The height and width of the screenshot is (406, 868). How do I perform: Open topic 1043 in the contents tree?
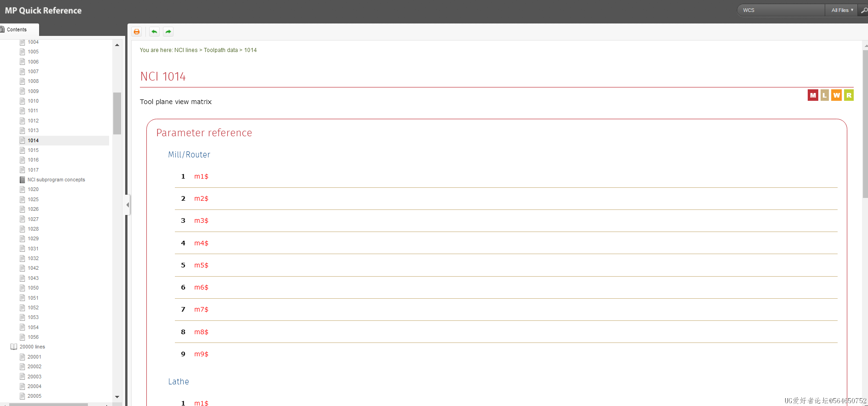33,278
